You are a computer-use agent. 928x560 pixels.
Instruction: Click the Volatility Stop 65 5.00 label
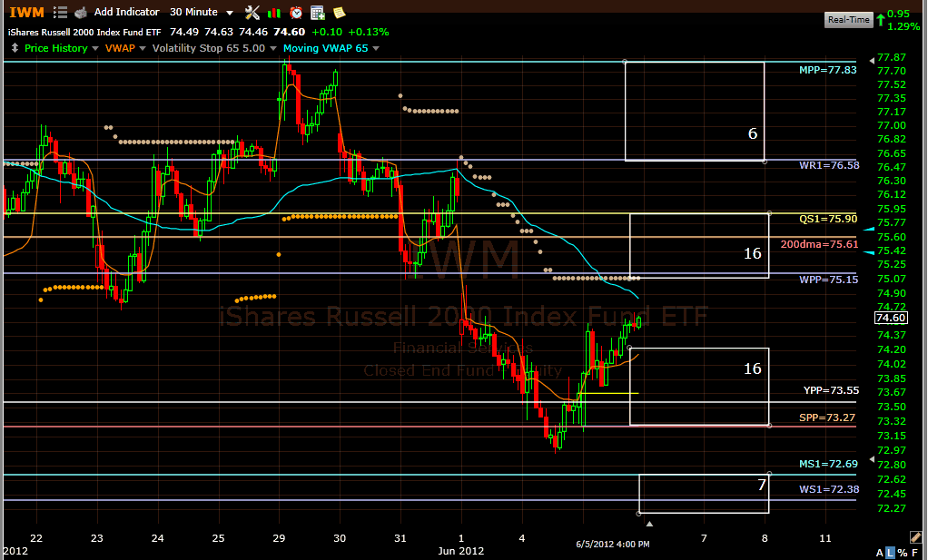[209, 48]
